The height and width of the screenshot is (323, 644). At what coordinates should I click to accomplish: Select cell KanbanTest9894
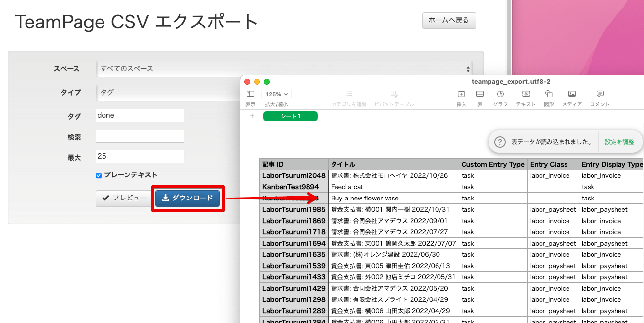click(294, 187)
